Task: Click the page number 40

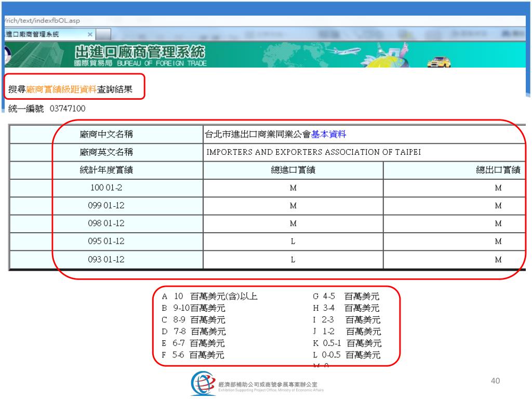Action: [495, 381]
